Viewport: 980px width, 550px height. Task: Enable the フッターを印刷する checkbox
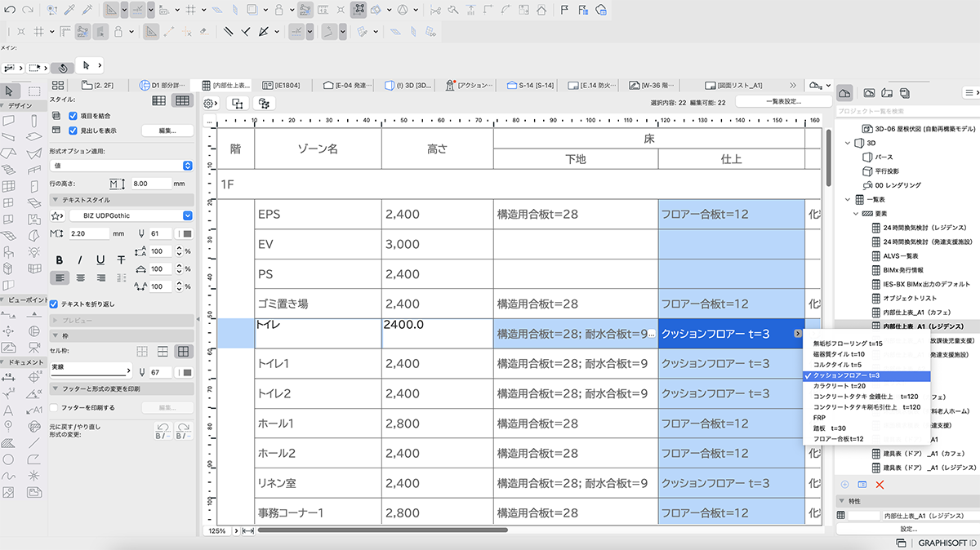[55, 407]
